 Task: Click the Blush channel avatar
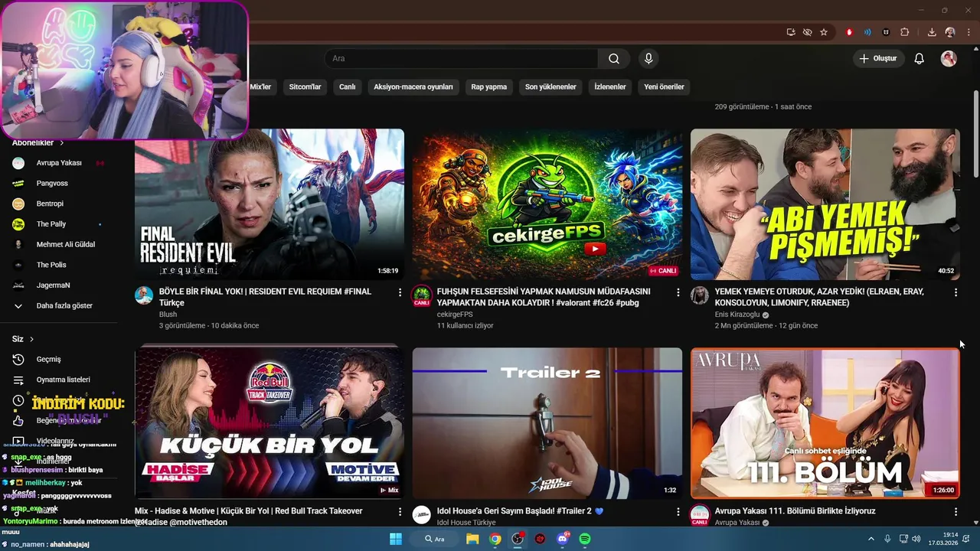[144, 295]
